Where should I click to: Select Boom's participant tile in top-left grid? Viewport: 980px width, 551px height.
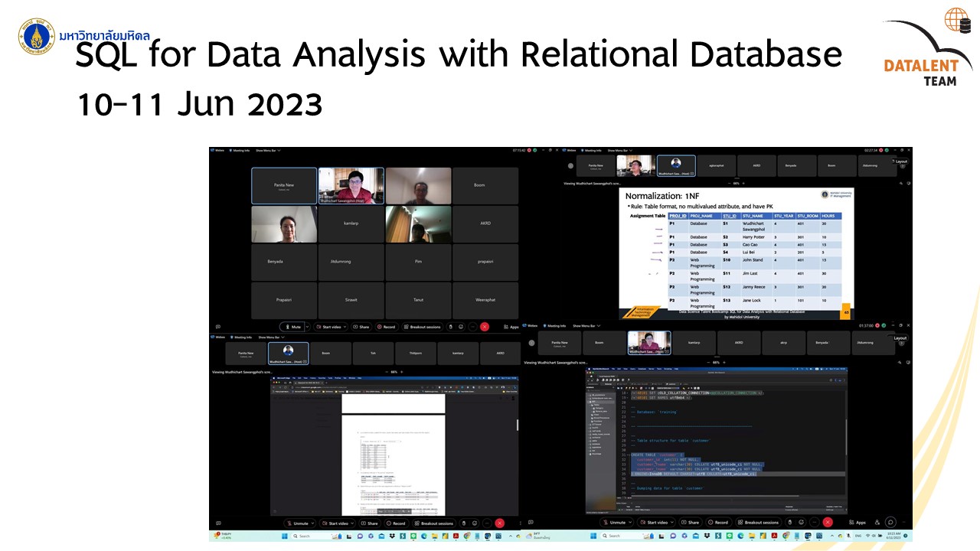pos(479,185)
